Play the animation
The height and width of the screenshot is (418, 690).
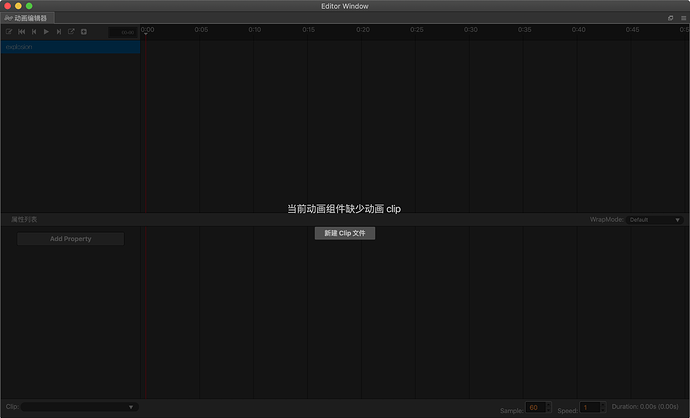click(x=46, y=32)
